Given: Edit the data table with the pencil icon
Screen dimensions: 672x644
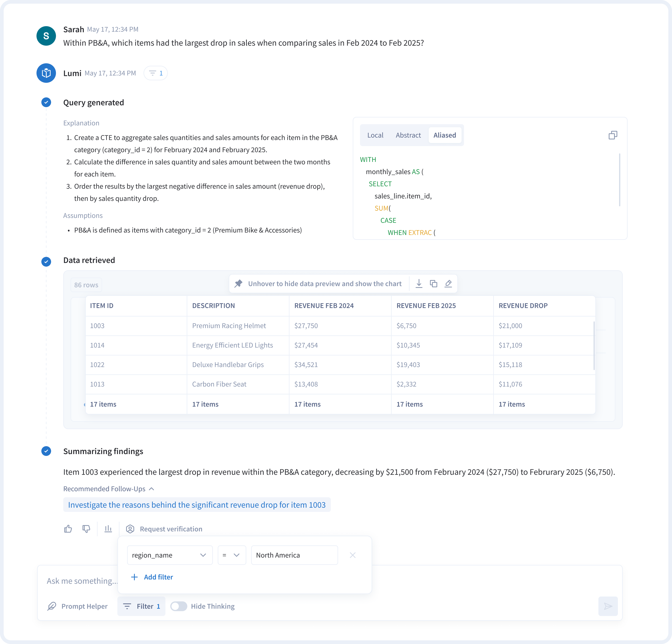Looking at the screenshot, I should (448, 283).
